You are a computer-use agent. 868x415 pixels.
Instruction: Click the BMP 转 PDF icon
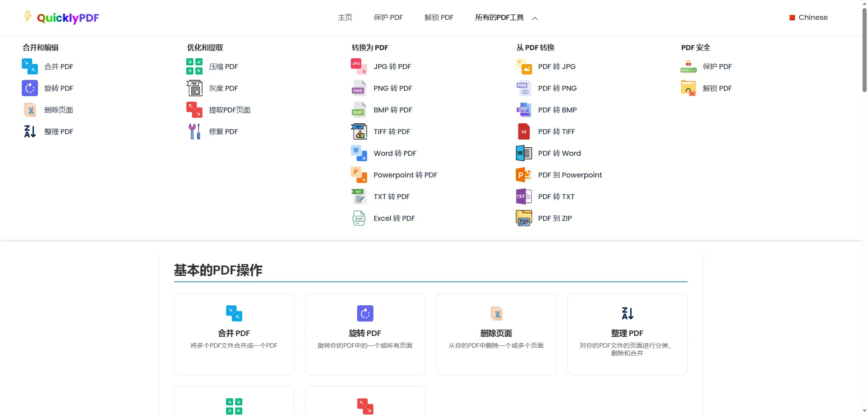[x=359, y=110]
